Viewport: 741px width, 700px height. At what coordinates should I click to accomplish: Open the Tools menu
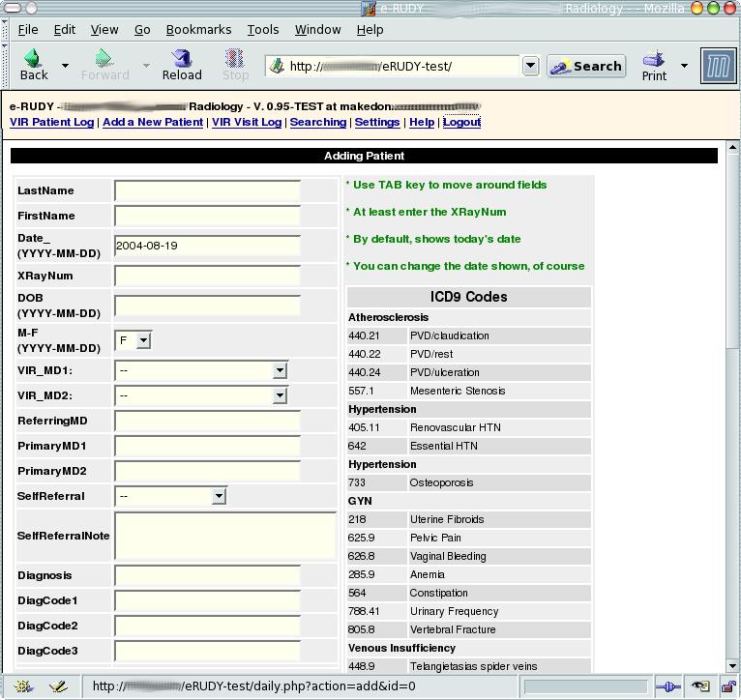(x=263, y=30)
